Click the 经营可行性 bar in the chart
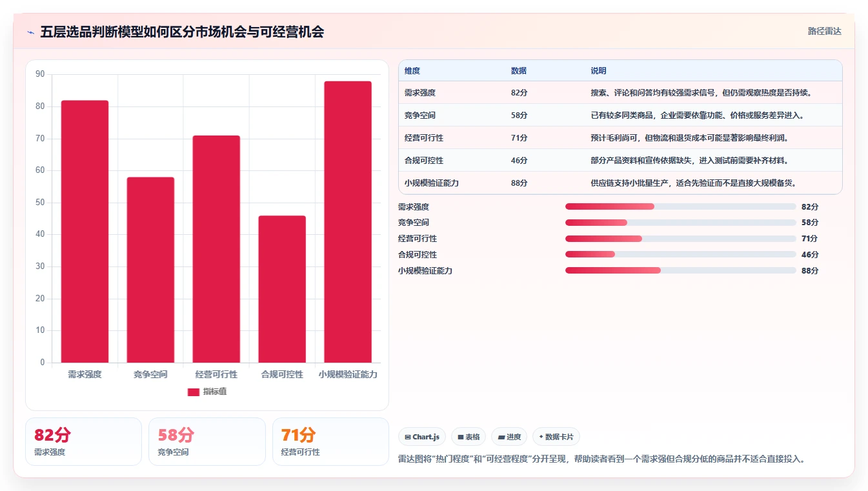The height and width of the screenshot is (491, 868). click(x=216, y=249)
